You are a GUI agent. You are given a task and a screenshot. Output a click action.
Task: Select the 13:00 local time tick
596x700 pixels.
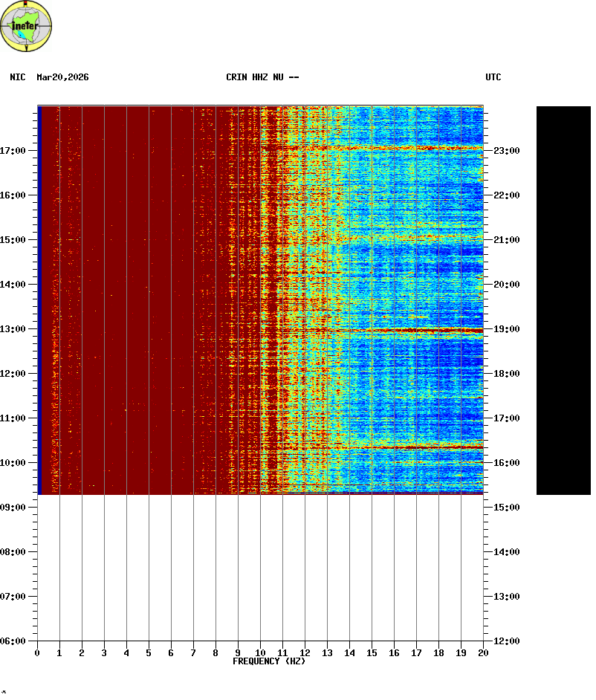tap(13, 329)
